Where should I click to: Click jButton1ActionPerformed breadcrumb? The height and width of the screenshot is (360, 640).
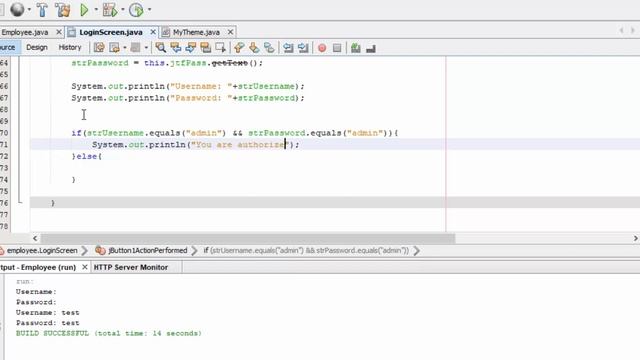(x=147, y=251)
